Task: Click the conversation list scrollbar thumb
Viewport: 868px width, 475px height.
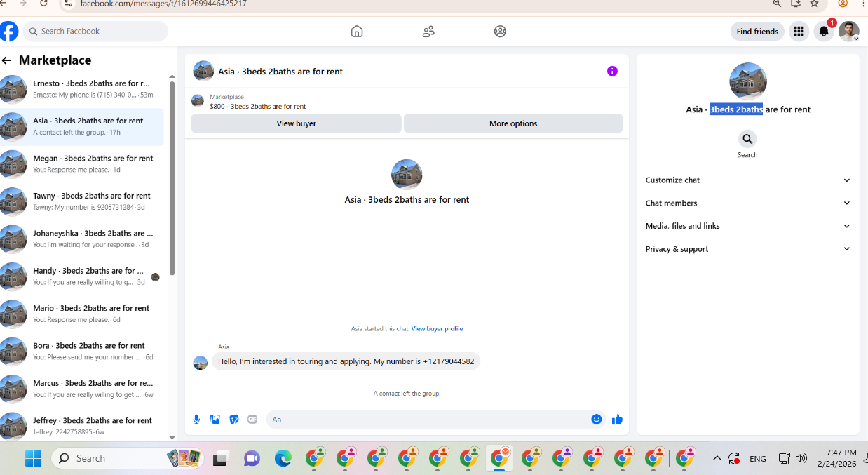Action: (x=172, y=178)
